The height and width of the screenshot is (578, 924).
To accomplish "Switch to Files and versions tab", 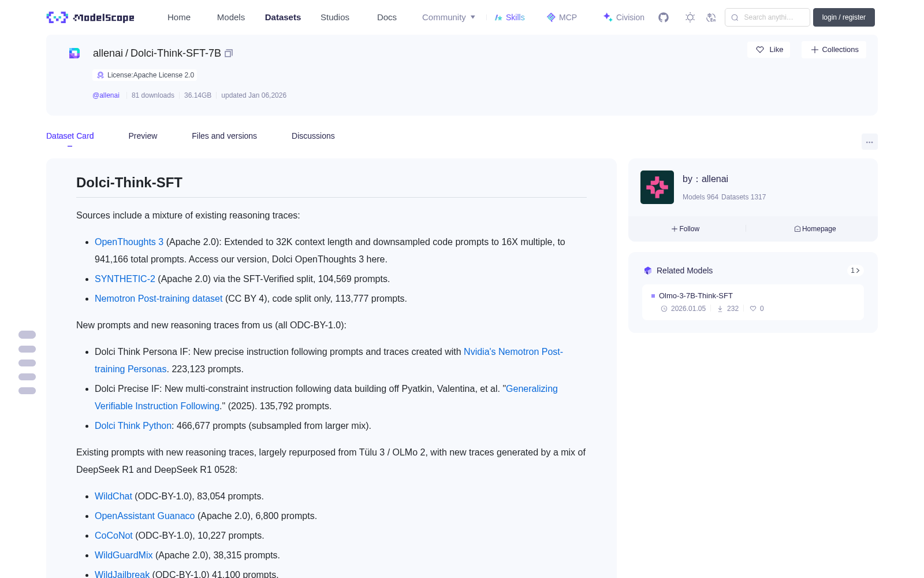I will [x=224, y=136].
